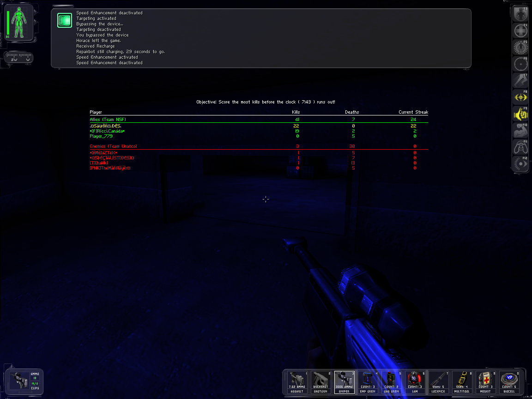Click the green log message icon
532x399 pixels.
[x=65, y=20]
